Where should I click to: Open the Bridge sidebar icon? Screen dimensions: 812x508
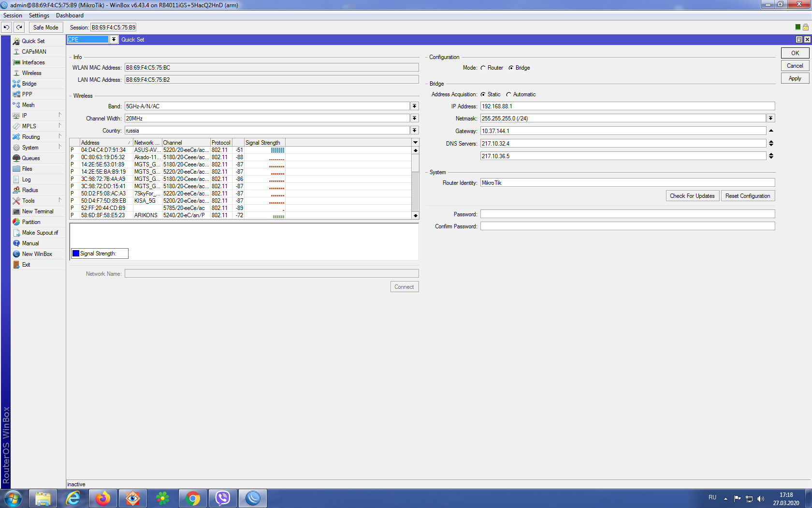[x=16, y=84]
